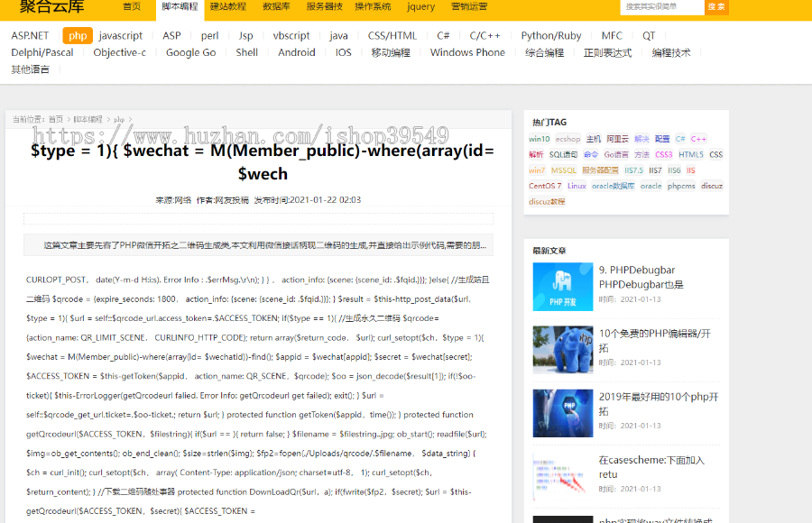Open the Windows Phone category link

coord(467,52)
